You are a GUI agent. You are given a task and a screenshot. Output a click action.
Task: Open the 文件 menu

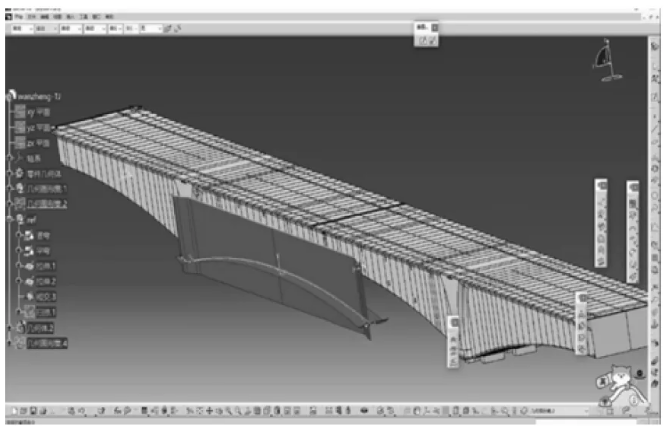pos(32,17)
